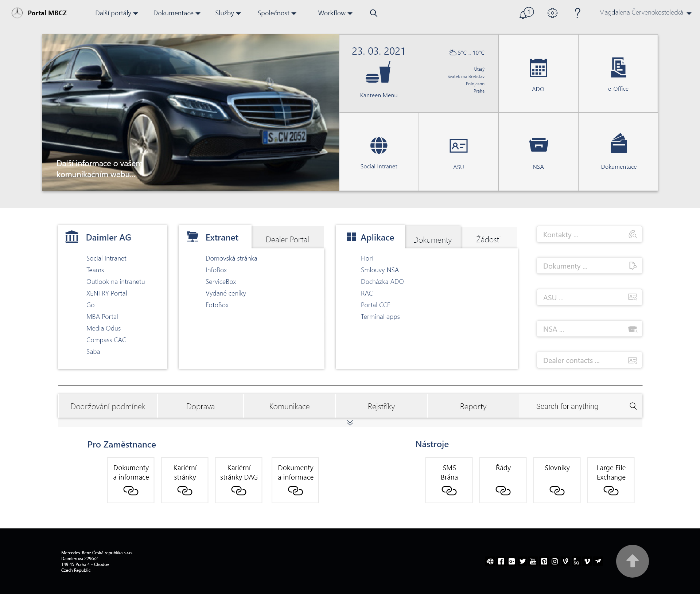The image size is (700, 594).
Task: Open the Žádosti tab
Action: [489, 239]
